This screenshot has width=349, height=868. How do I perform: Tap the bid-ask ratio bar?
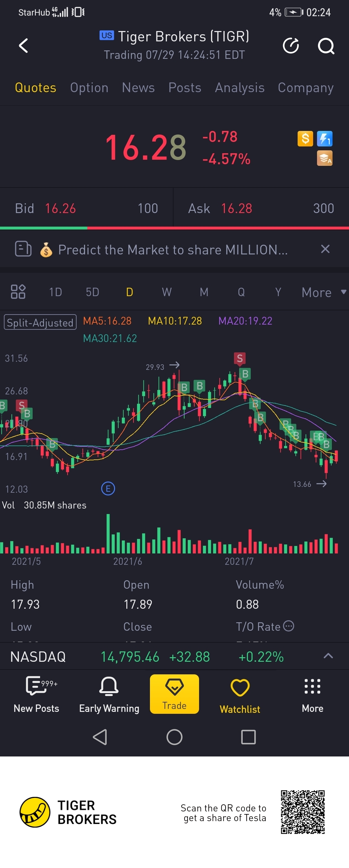point(174,228)
